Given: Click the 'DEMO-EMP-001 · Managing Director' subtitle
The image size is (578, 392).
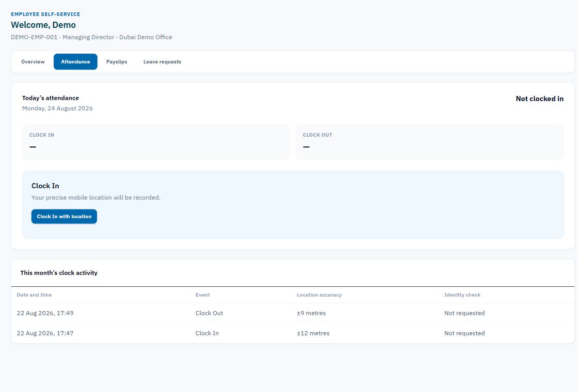Looking at the screenshot, I should [x=62, y=37].
